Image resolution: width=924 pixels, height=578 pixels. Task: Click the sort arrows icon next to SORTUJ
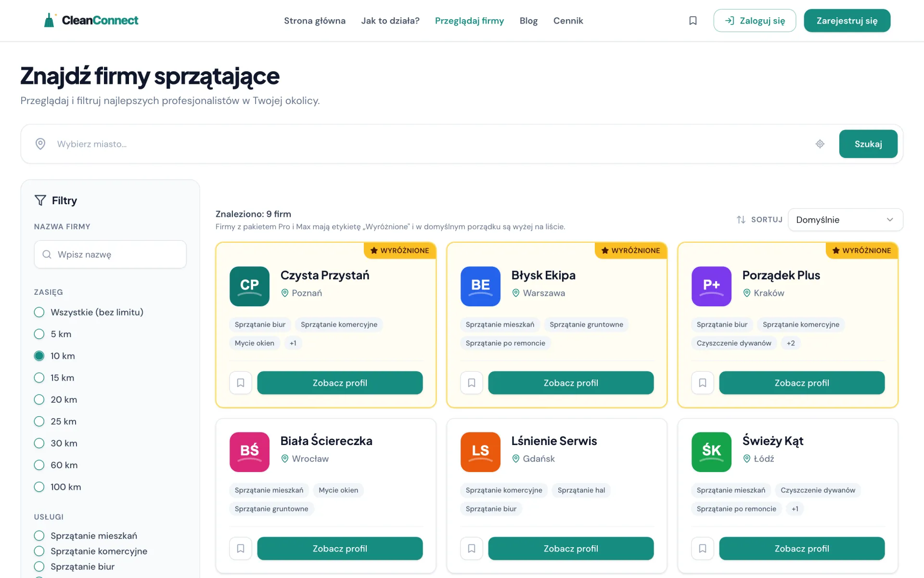point(741,220)
